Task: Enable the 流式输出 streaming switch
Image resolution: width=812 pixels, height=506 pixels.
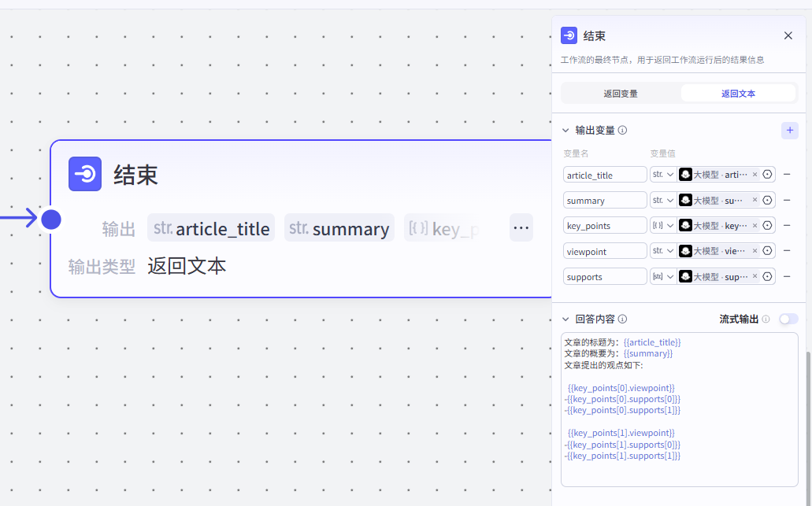Action: pos(788,319)
